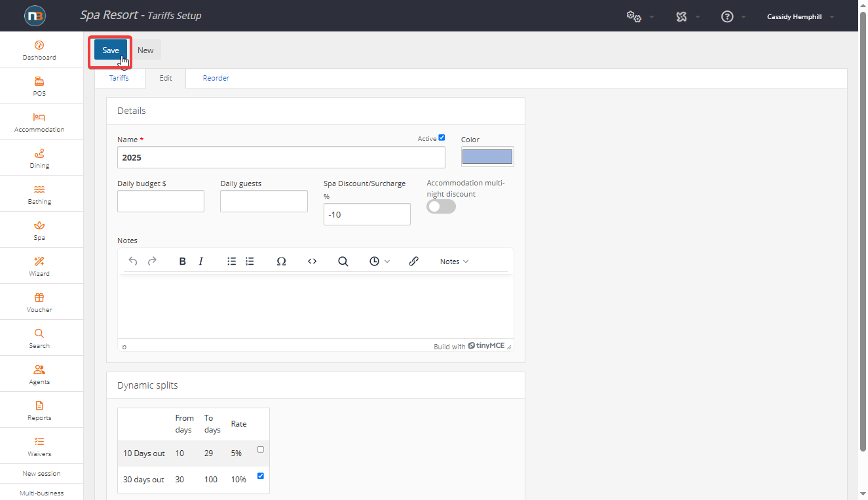Image resolution: width=868 pixels, height=500 pixels.
Task: Open Cassidy Hemphill user menu
Action: click(x=800, y=17)
